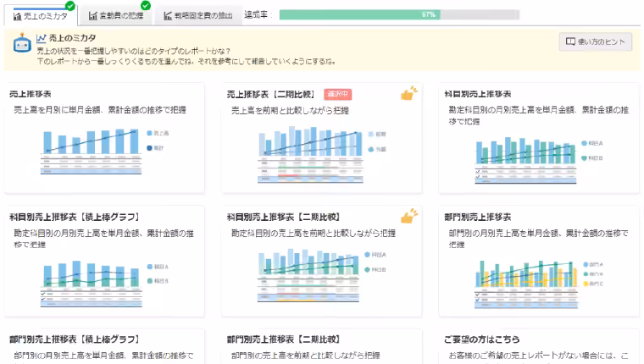644x364 pixels.
Task: Click green checkmark badge on 売上のミカタ tab
Action: pyautogui.click(x=70, y=6)
